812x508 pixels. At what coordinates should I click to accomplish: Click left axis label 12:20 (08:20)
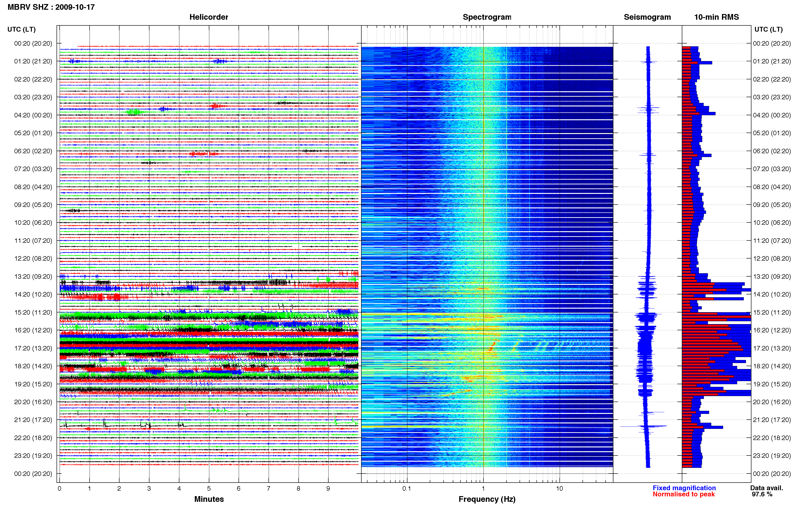pyautogui.click(x=33, y=258)
